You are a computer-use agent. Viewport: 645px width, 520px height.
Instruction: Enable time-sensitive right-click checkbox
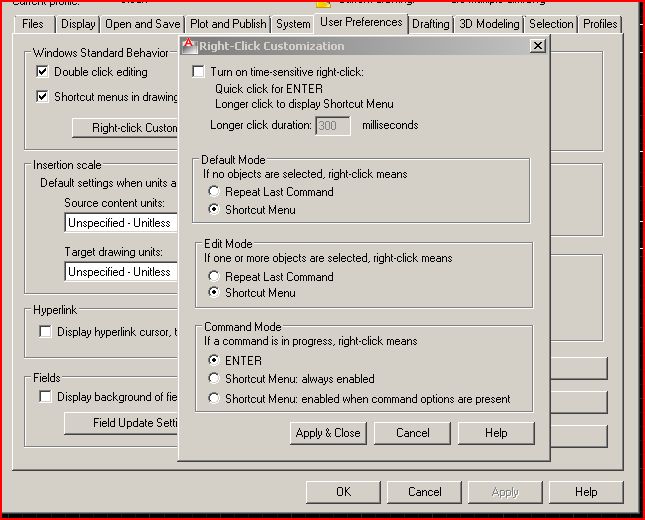[198, 72]
